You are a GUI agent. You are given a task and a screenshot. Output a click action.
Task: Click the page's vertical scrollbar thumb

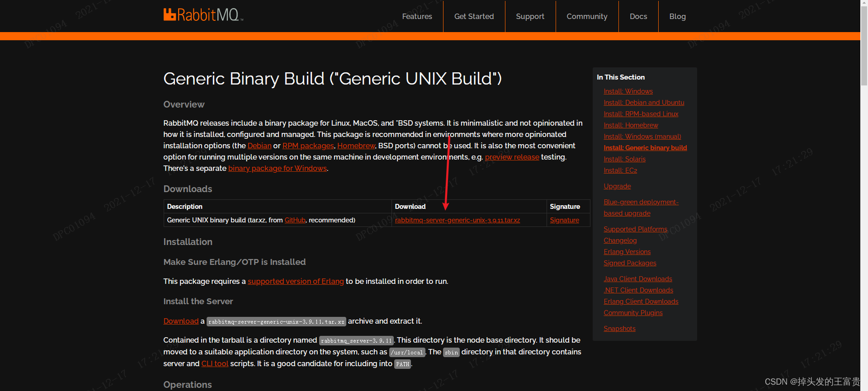(x=864, y=45)
